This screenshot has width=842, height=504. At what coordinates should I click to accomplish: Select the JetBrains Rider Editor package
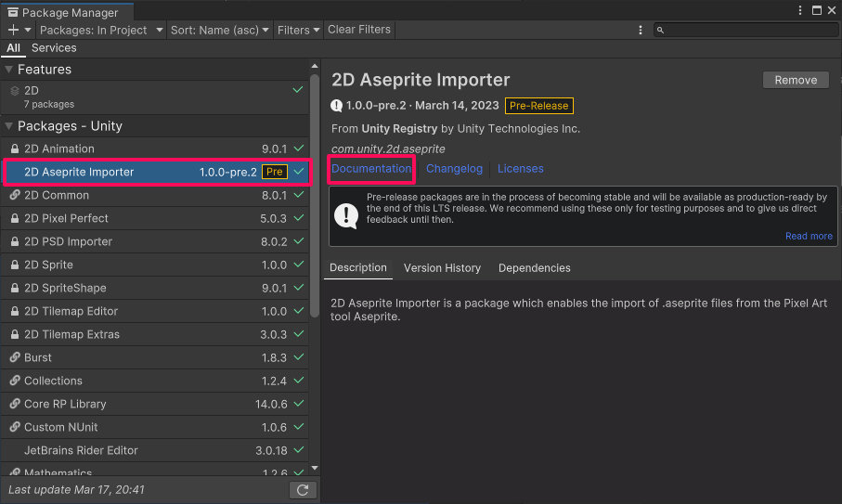(155, 450)
